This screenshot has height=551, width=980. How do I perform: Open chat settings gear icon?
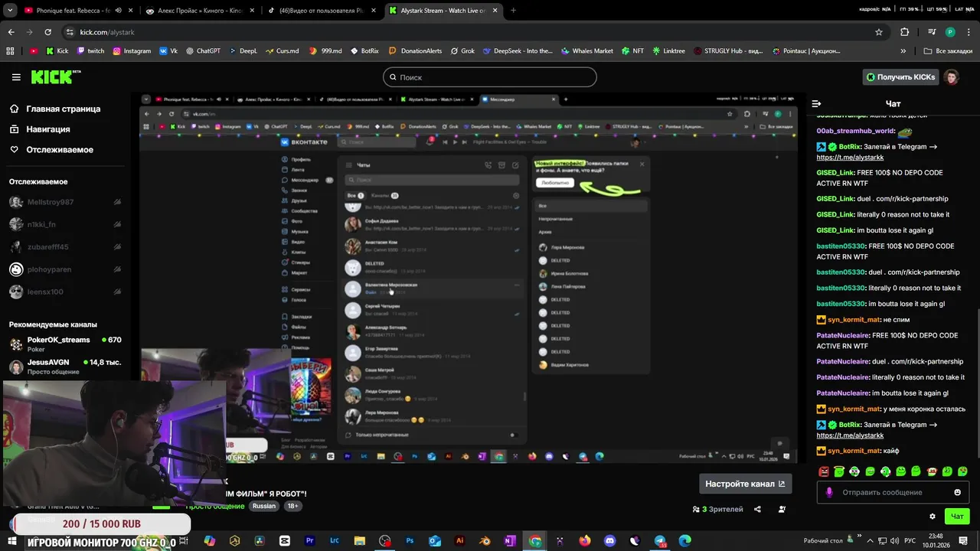932,517
